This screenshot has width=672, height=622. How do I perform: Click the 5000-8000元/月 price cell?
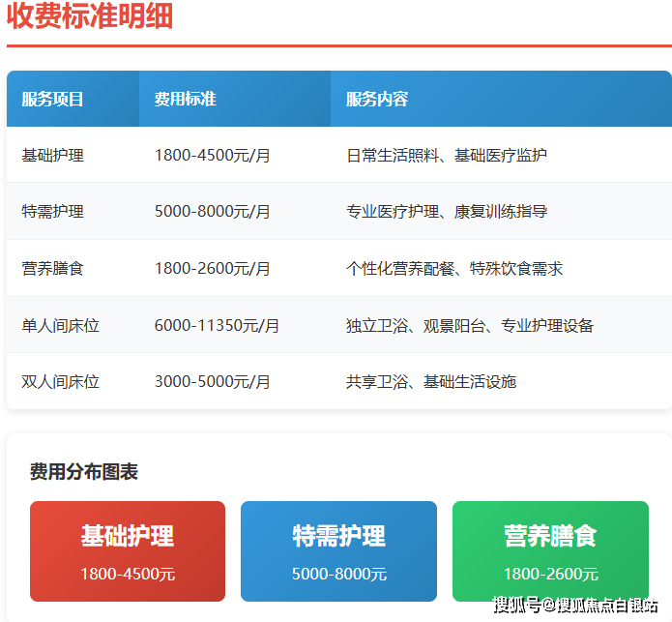coord(212,211)
